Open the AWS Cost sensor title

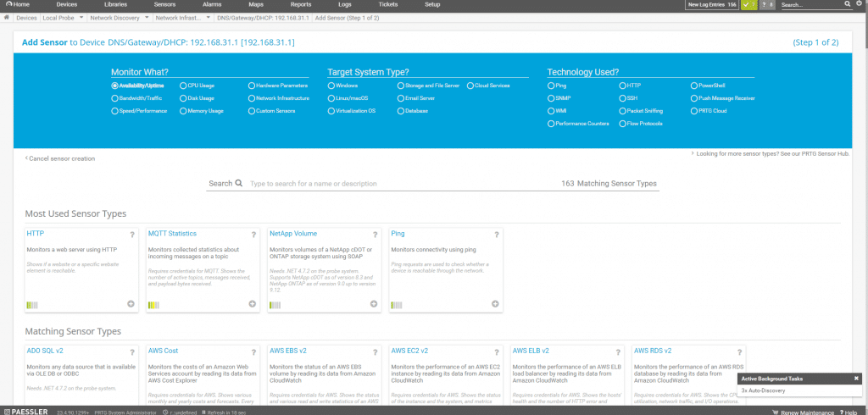pos(164,351)
